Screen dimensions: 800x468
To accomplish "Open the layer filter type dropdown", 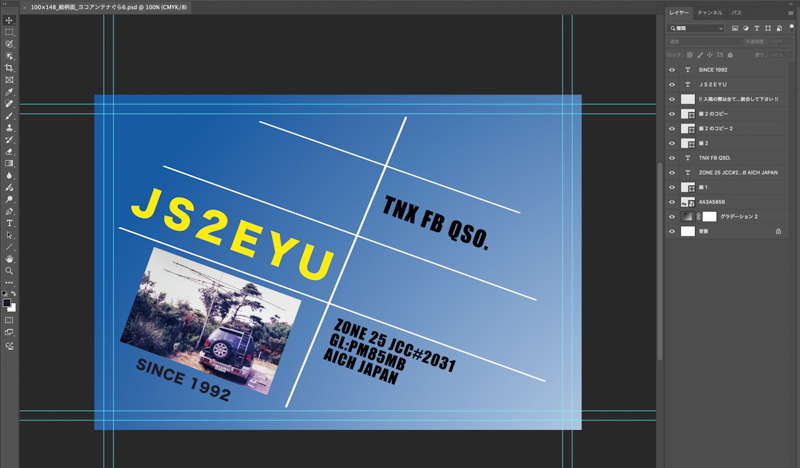I will 697,29.
